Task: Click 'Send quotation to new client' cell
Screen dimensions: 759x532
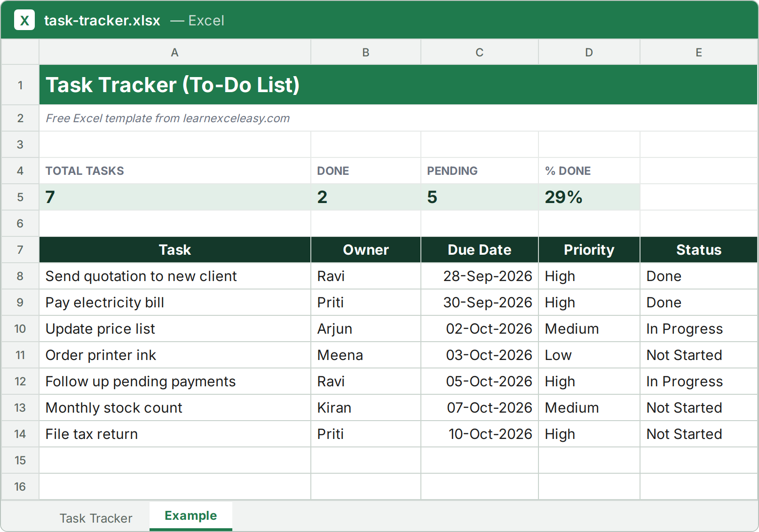Action: pos(175,276)
